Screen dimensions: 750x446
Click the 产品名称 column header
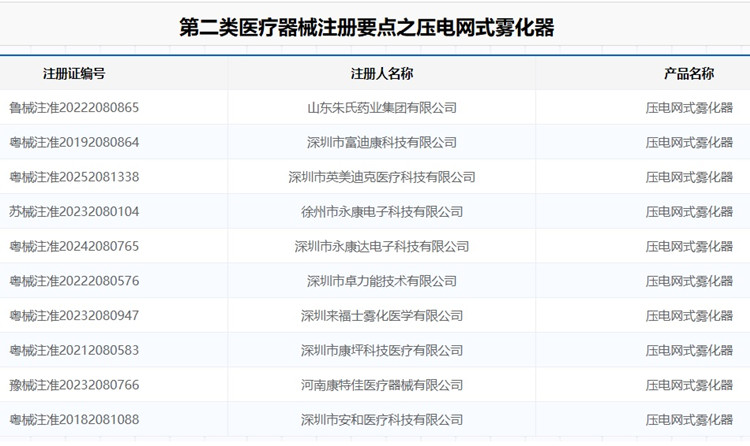coord(689,74)
